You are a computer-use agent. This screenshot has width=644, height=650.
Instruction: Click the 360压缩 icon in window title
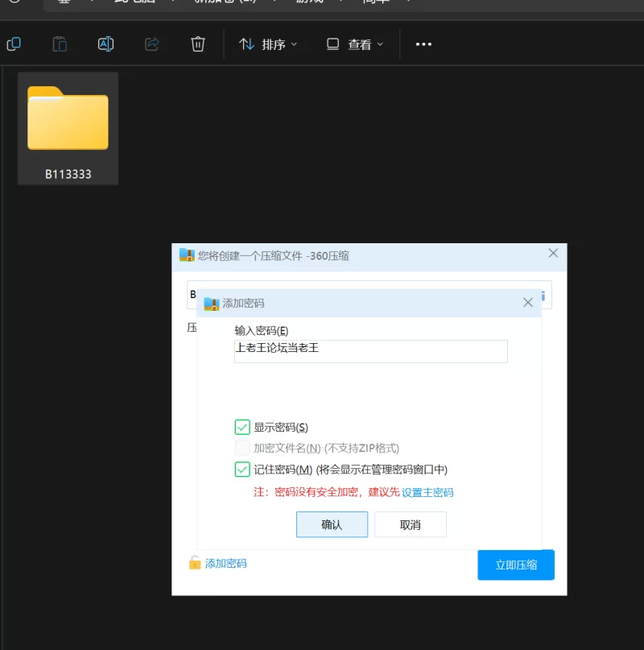pyautogui.click(x=187, y=255)
